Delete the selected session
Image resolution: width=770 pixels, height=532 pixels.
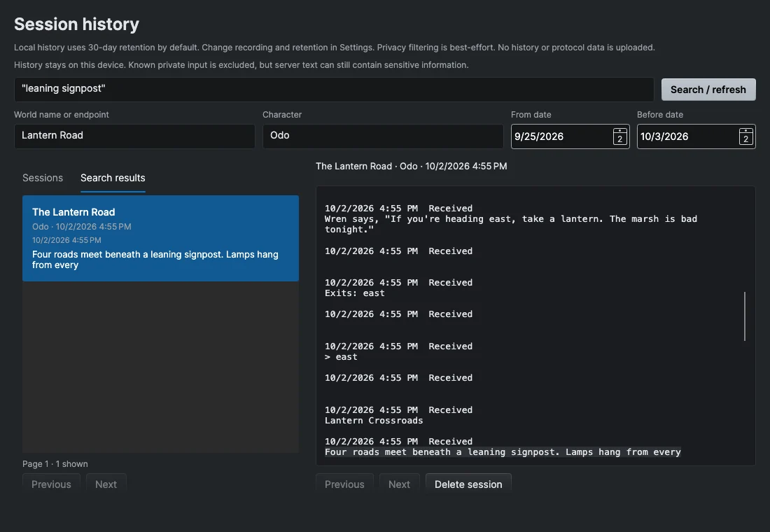point(468,484)
